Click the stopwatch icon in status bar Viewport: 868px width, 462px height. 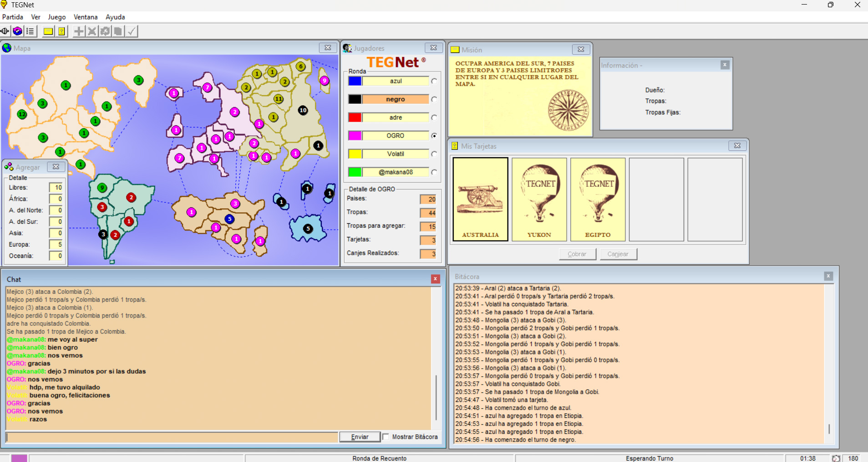pyautogui.click(x=836, y=458)
